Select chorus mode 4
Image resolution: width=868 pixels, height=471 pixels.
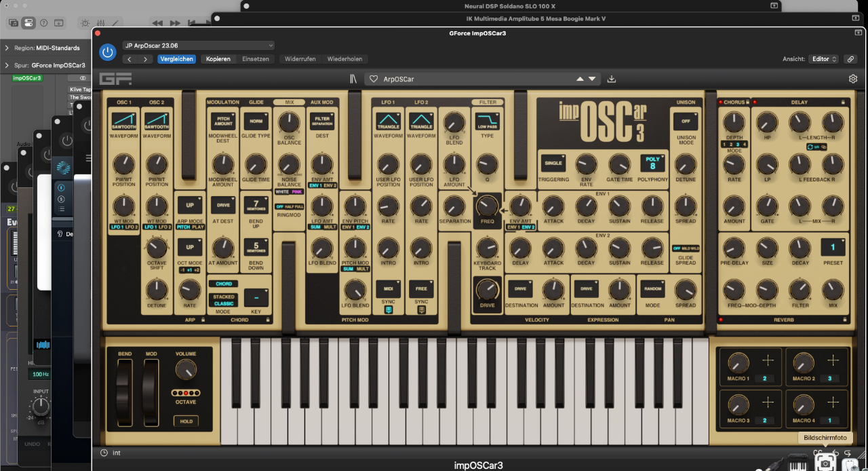(745, 144)
